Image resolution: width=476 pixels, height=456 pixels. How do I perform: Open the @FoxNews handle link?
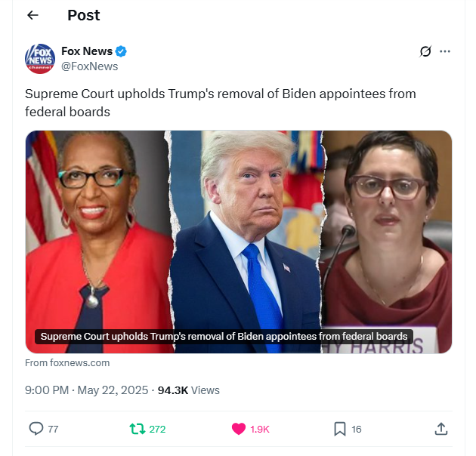tap(90, 66)
